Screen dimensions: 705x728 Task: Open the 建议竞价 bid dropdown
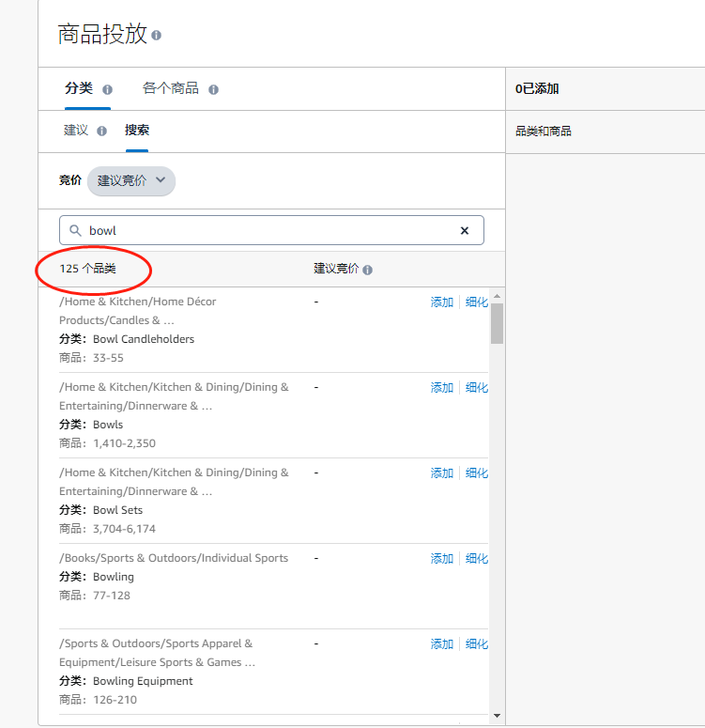(x=131, y=180)
